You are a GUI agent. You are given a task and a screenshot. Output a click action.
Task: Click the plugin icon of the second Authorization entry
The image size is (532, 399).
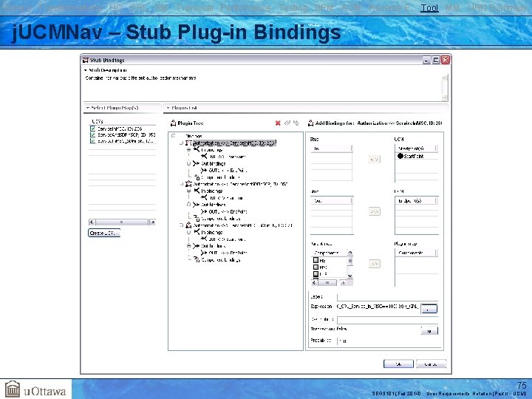click(188, 184)
